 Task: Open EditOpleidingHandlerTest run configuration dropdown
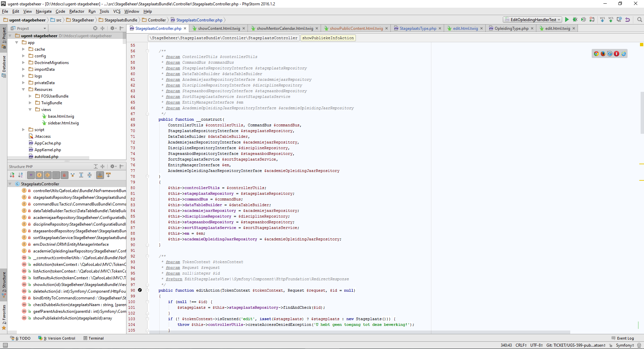pos(533,20)
